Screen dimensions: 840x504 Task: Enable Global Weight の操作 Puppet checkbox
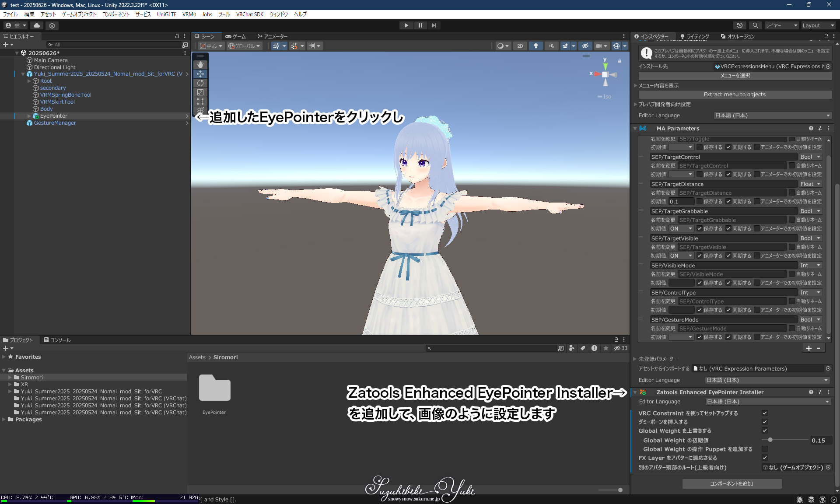[x=764, y=449]
